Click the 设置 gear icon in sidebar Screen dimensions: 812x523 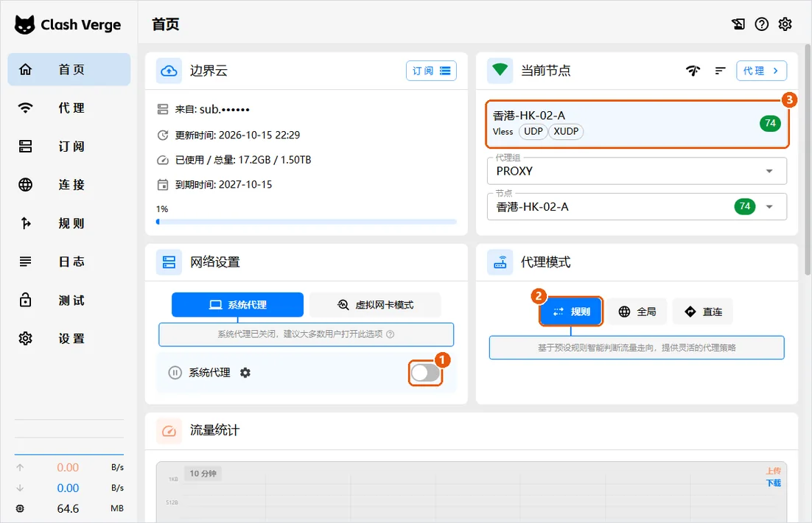tap(25, 338)
